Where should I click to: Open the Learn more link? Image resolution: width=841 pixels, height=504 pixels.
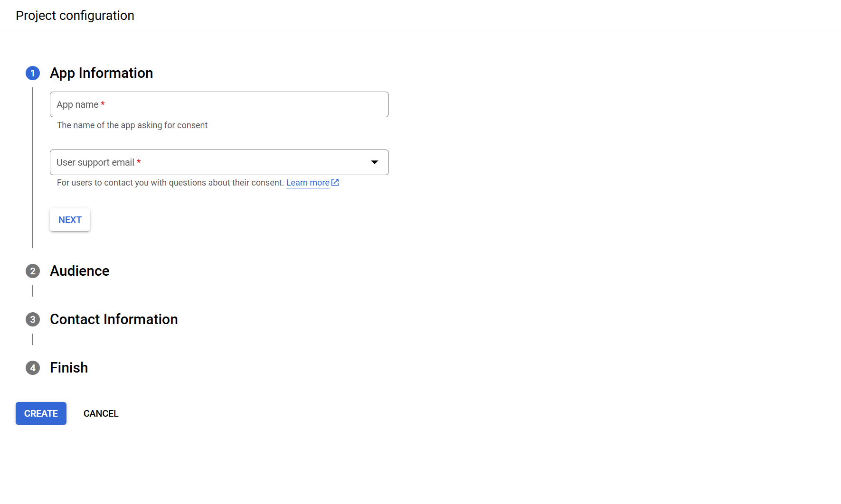(307, 182)
